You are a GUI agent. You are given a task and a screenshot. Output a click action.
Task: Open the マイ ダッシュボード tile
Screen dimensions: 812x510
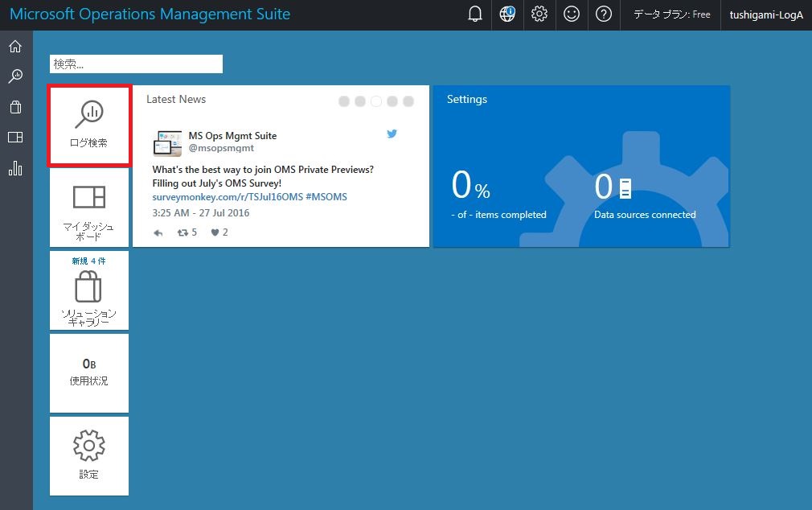(x=89, y=208)
